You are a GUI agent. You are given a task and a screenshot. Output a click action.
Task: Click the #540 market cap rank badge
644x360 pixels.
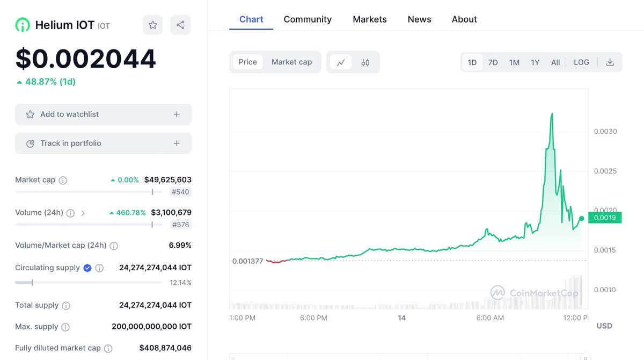point(180,192)
